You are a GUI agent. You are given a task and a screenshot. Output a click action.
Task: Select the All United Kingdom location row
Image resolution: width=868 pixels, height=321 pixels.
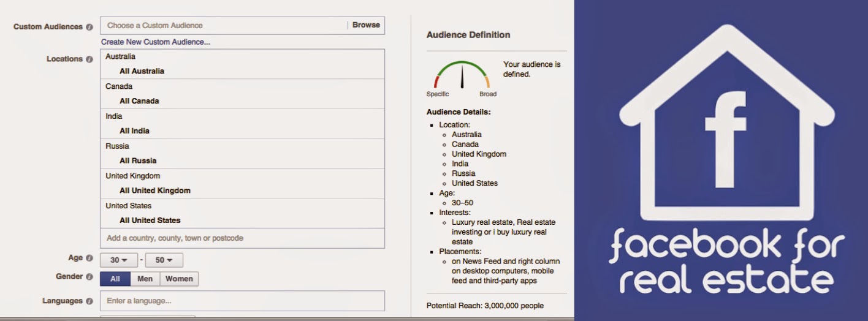(x=242, y=191)
